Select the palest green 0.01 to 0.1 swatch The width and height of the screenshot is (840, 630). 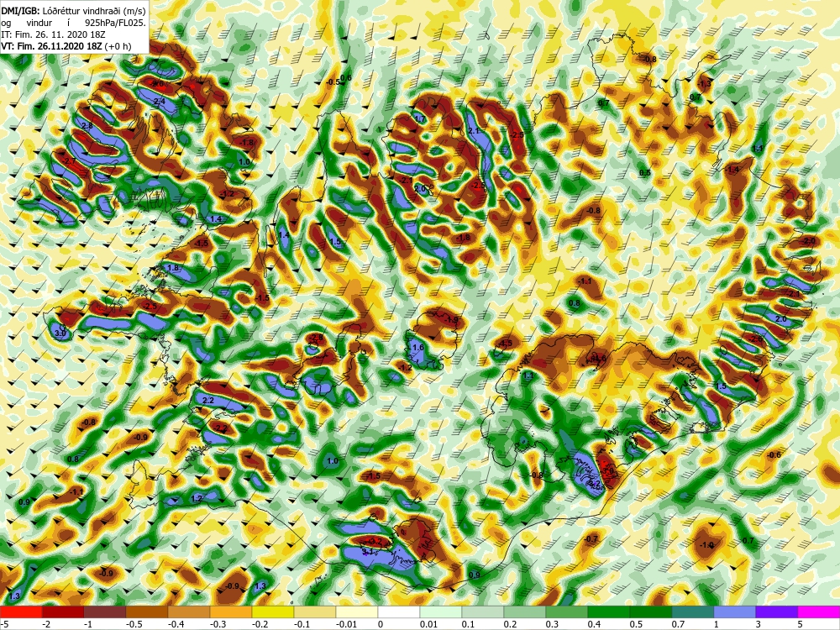click(x=441, y=612)
